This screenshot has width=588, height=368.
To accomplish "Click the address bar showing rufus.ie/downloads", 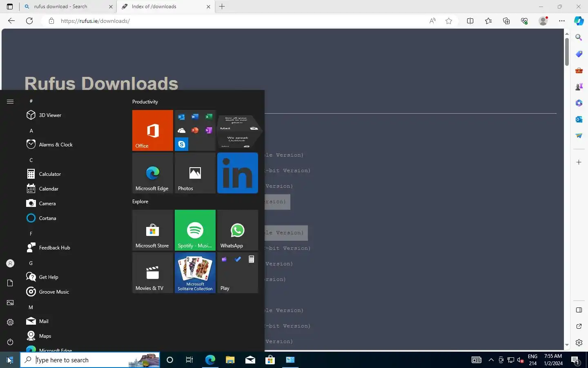I will [241, 21].
